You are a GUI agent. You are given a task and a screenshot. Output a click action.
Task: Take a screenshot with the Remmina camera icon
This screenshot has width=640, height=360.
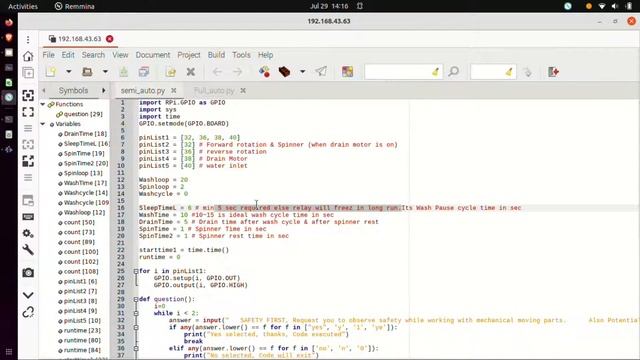pos(28,273)
